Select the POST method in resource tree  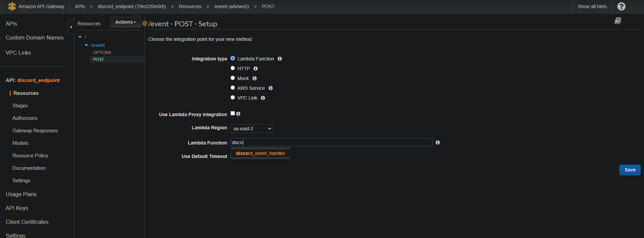pyautogui.click(x=98, y=59)
